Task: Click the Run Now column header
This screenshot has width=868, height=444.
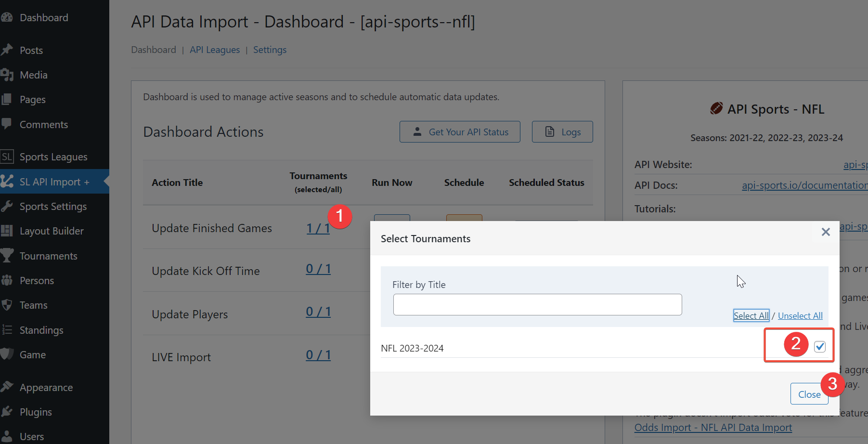Action: (392, 183)
